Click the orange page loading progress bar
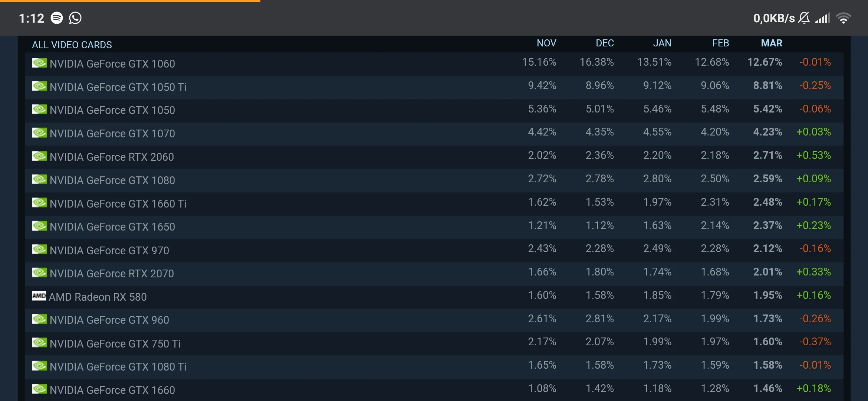 [130, 1]
